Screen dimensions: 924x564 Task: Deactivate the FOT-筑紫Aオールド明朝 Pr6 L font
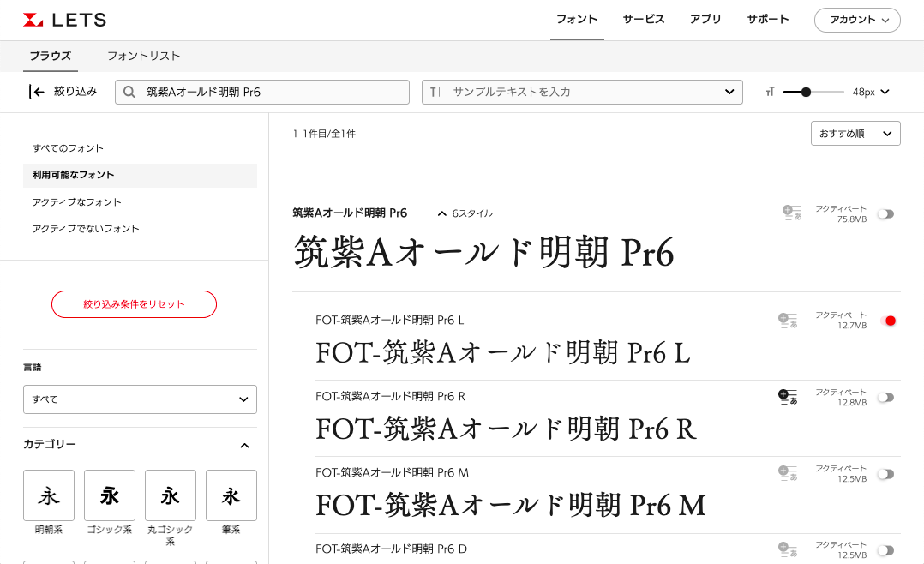pos(887,321)
